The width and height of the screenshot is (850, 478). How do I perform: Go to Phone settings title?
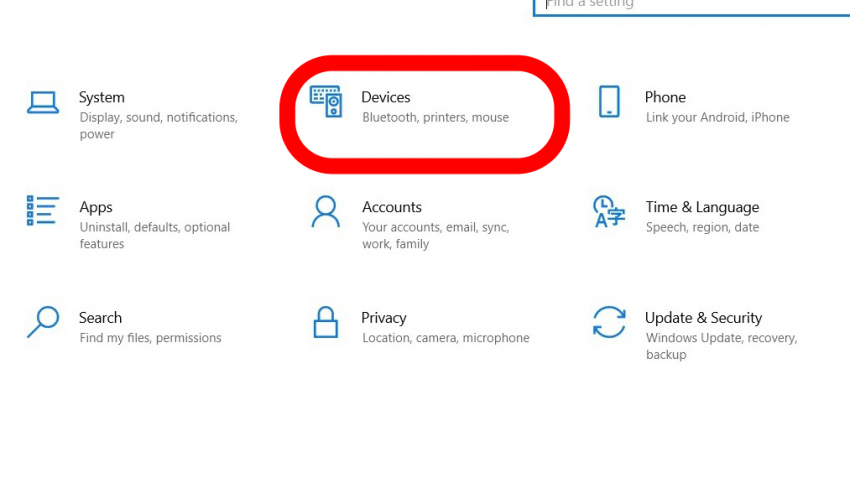pos(665,98)
